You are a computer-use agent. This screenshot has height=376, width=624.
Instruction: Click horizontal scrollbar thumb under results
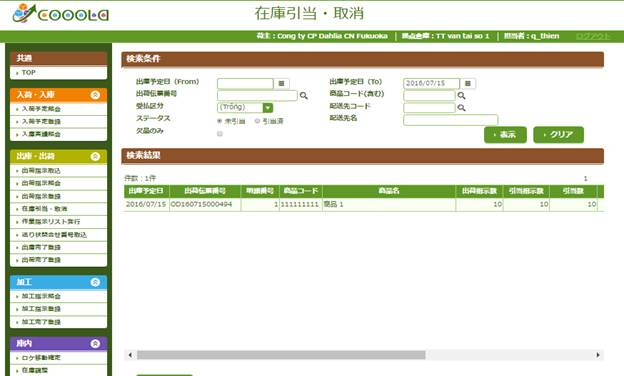click(x=281, y=355)
